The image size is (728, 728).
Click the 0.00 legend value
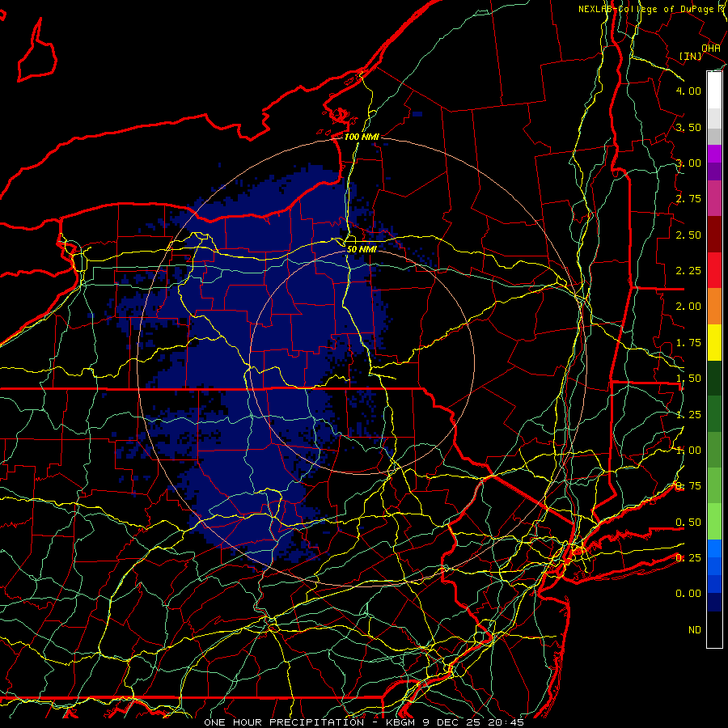tap(688, 594)
